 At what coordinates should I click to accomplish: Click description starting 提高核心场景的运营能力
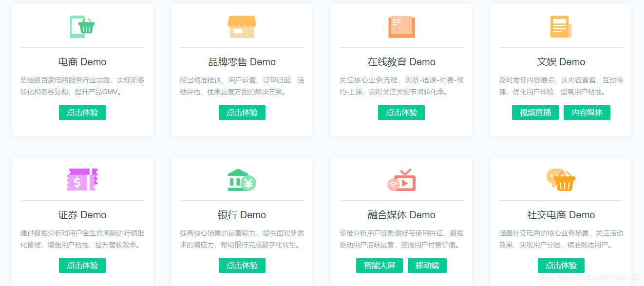pyautogui.click(x=242, y=239)
